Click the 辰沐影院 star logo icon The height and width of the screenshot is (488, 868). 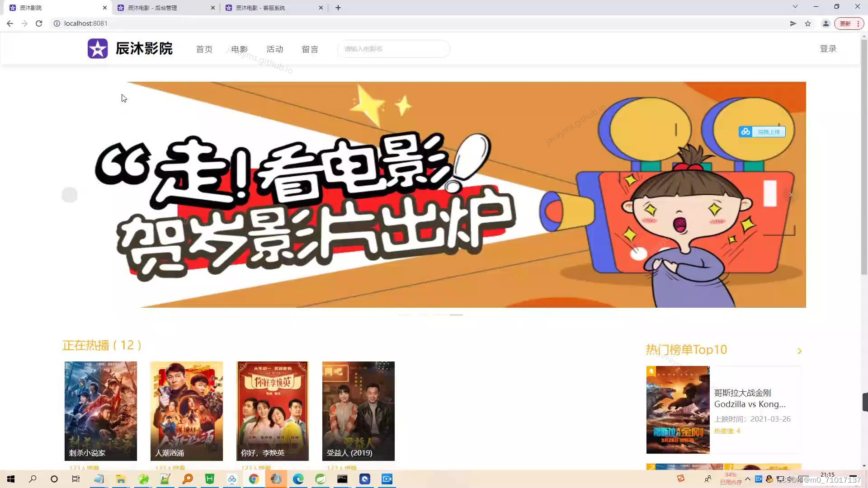pyautogui.click(x=98, y=49)
